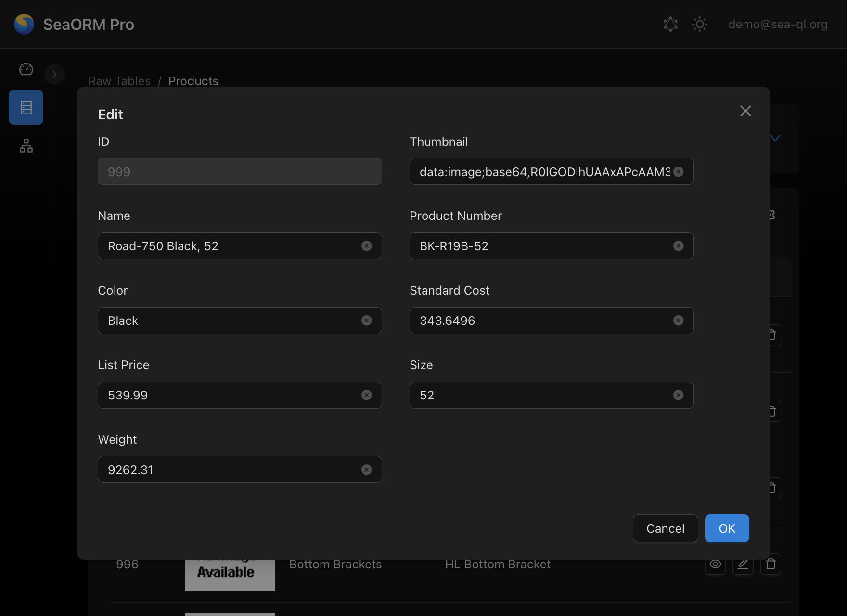
Task: Open the Raw Tables sidebar section
Action: tap(26, 107)
